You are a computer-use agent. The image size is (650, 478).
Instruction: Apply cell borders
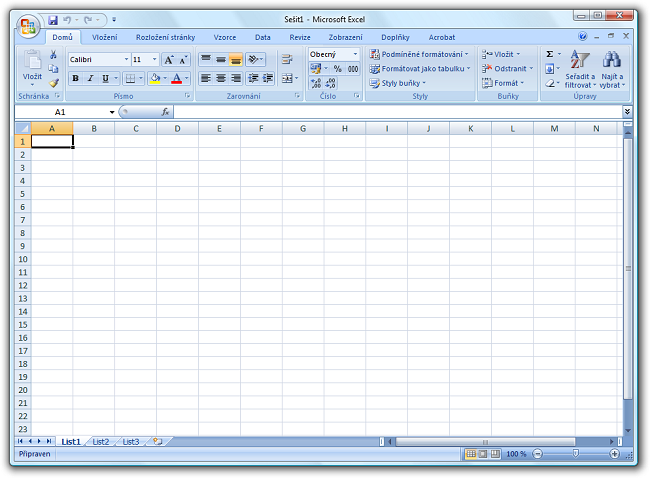(x=130, y=78)
